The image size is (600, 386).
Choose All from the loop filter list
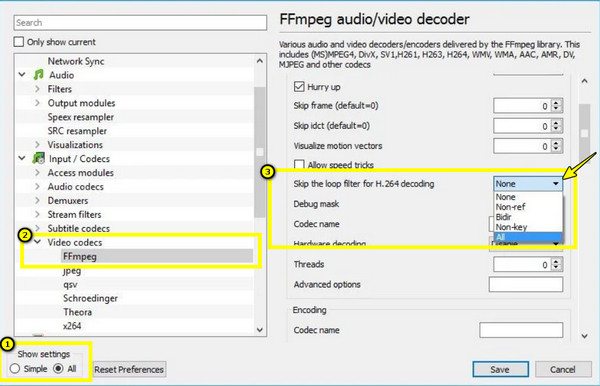pos(528,237)
